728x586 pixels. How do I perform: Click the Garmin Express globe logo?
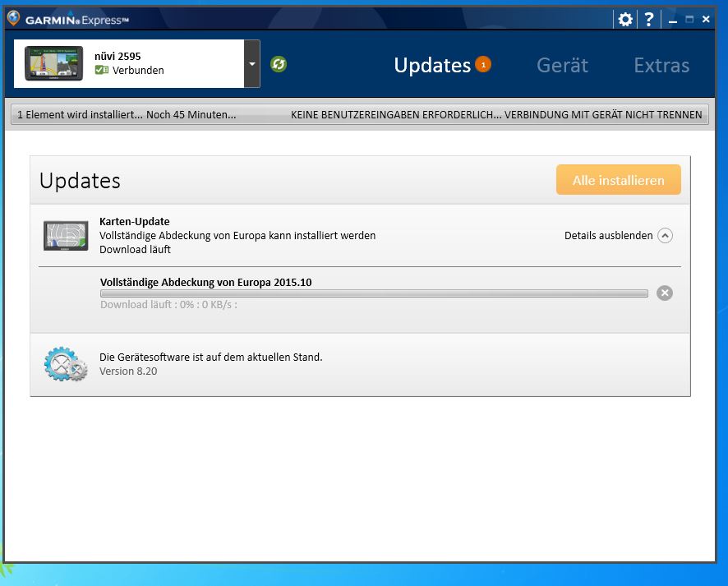pyautogui.click(x=13, y=19)
